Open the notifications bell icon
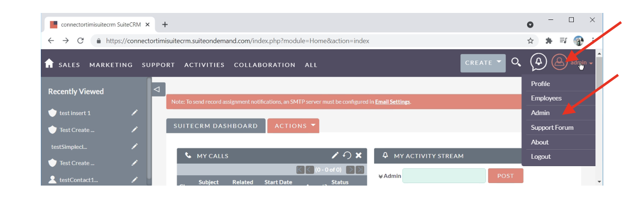This screenshot has width=644, height=199. [x=538, y=62]
